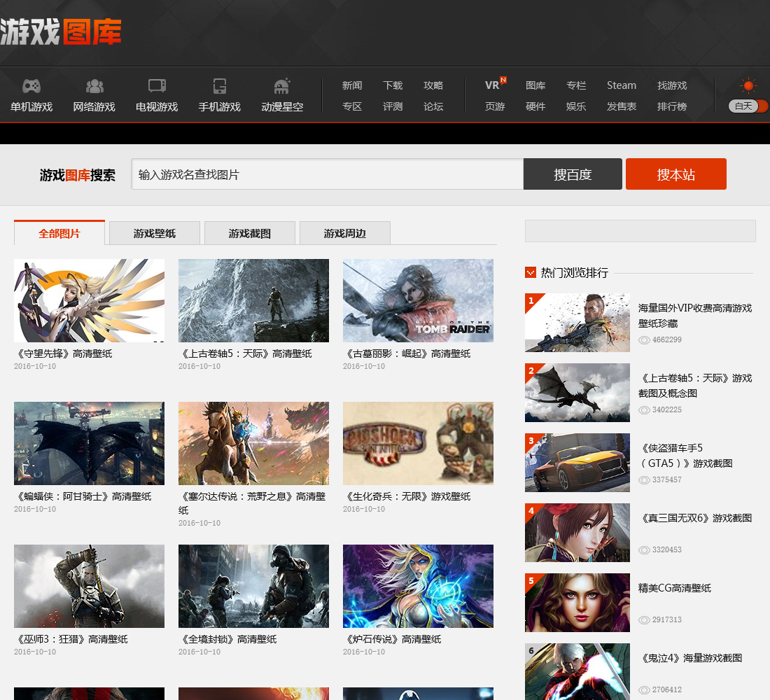Open the 蝙蝠侠：阿甘骑士 wallpaper thumbnail

point(90,444)
